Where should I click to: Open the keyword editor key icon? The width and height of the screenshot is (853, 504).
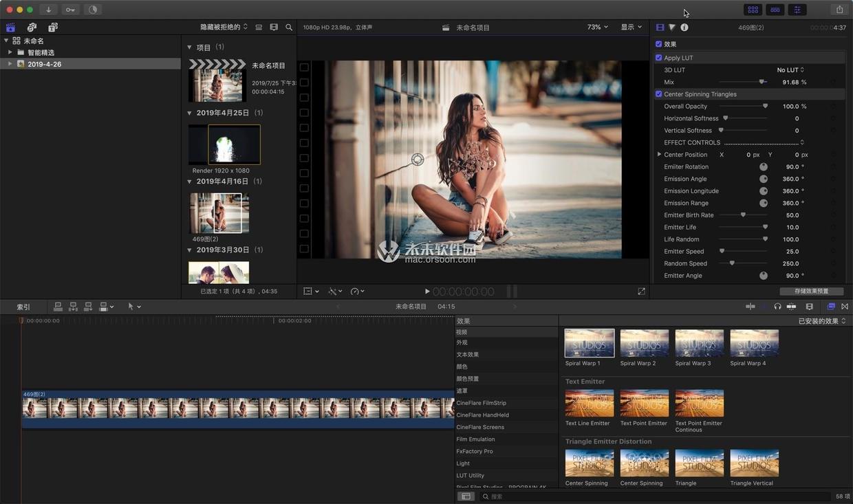tap(70, 10)
